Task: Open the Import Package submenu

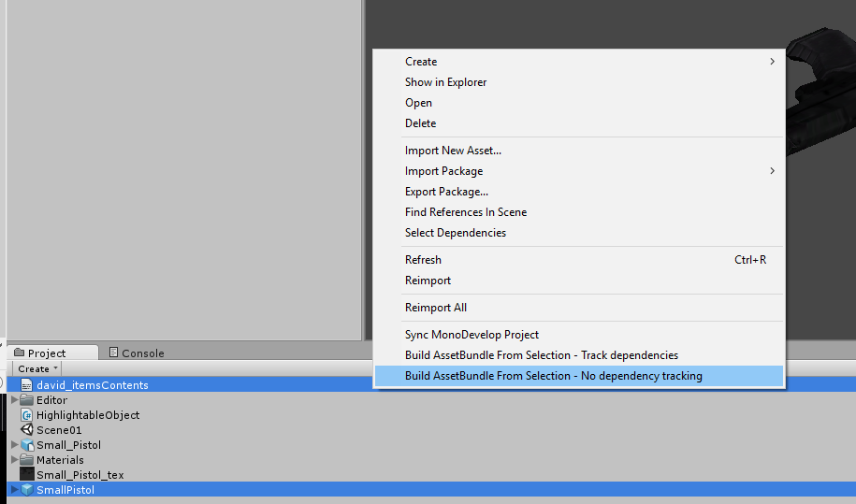Action: click(x=579, y=171)
